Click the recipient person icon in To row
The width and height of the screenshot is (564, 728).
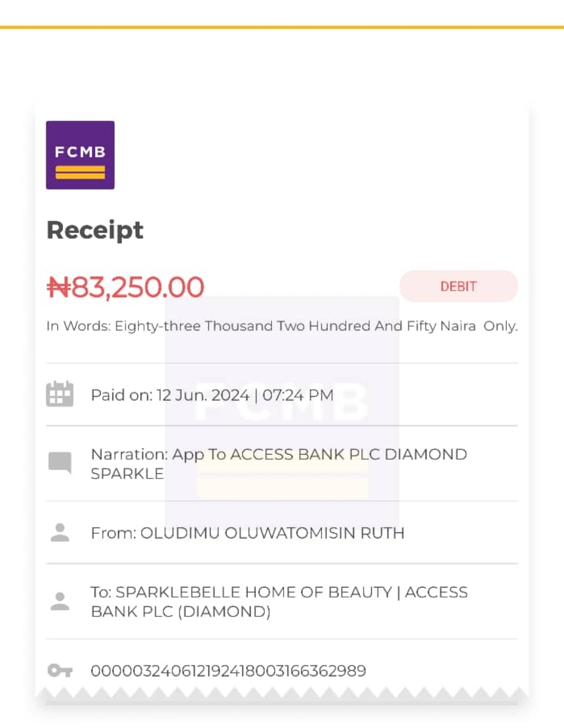60,601
